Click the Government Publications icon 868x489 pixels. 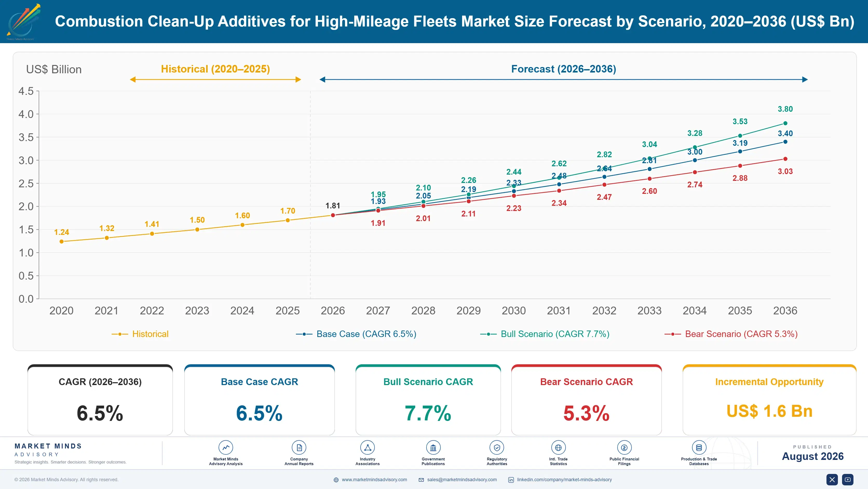point(433,447)
